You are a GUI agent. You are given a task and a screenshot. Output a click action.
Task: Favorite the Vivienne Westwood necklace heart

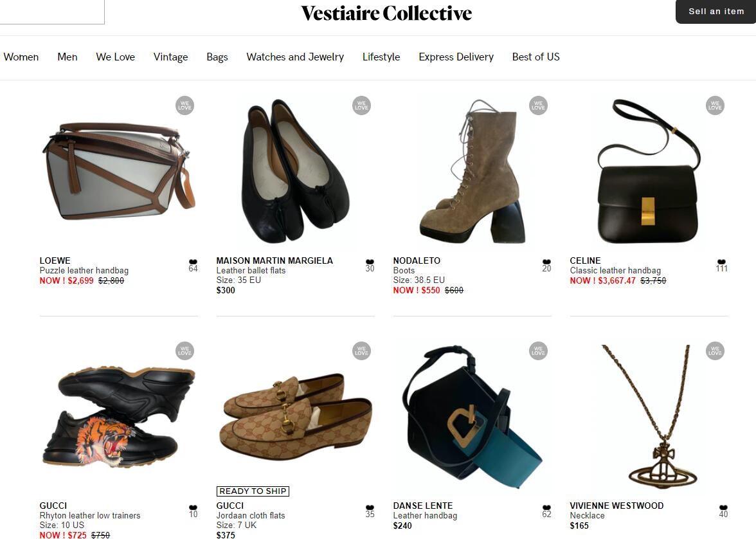[x=723, y=507]
